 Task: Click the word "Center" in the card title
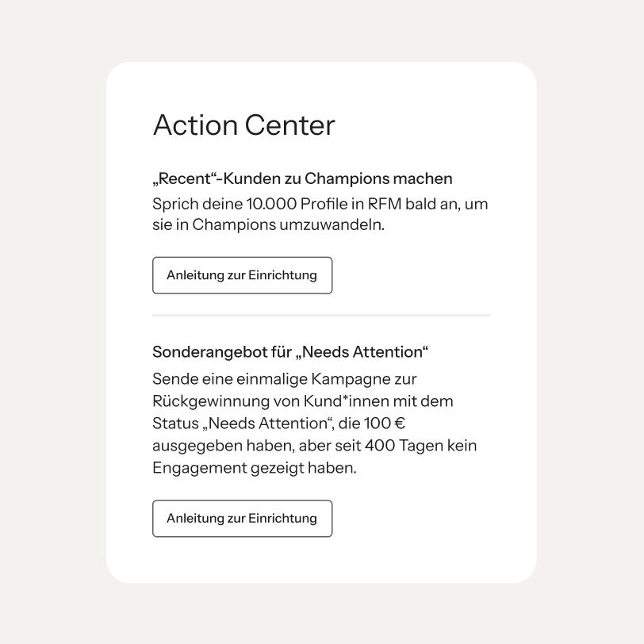tap(290, 125)
